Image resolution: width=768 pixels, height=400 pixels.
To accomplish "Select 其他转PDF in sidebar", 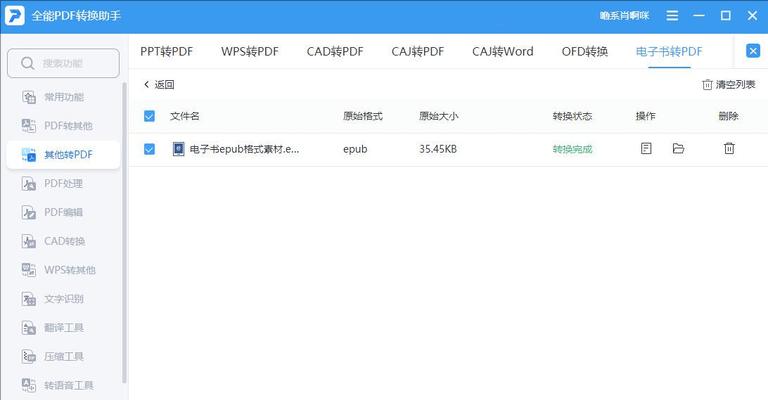I will click(x=64, y=155).
